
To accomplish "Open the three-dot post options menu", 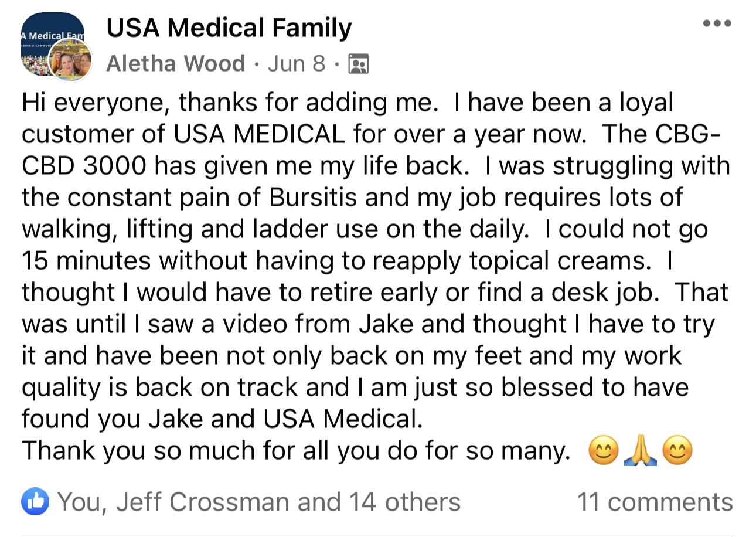I will pyautogui.click(x=717, y=24).
